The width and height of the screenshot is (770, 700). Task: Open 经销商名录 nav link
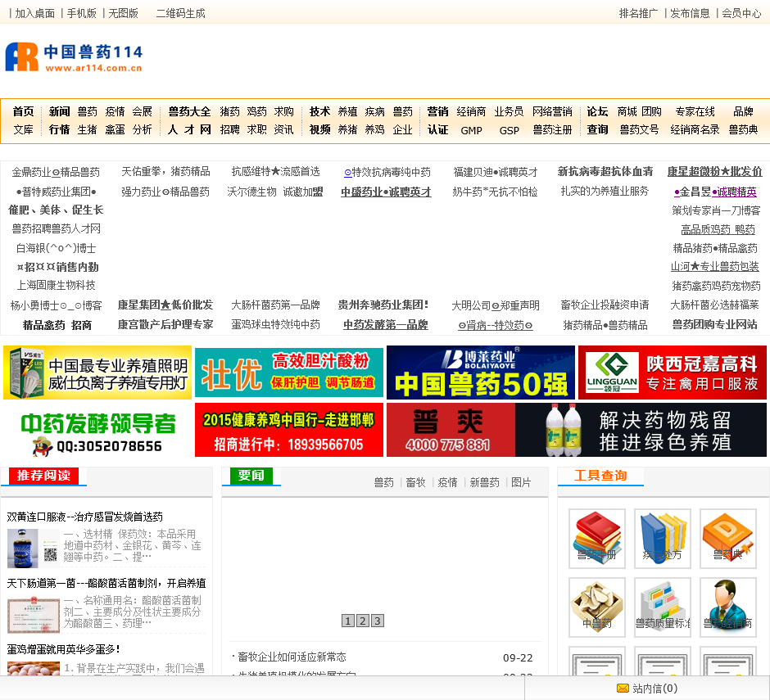click(x=695, y=129)
